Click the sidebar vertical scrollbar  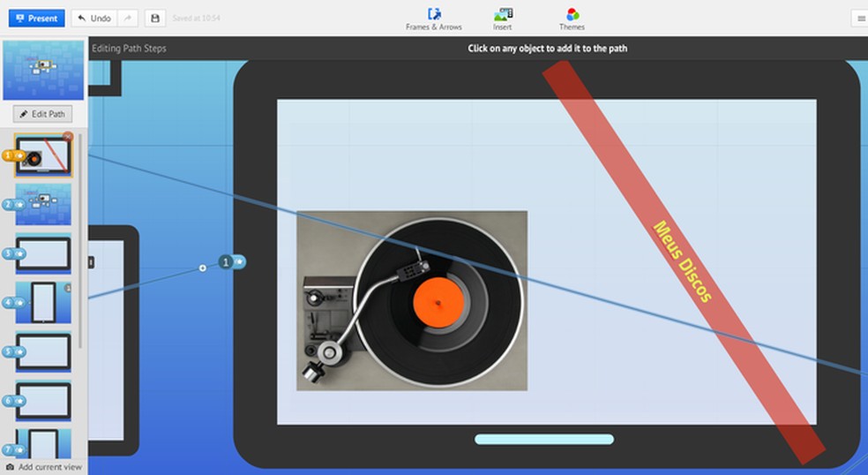80,238
